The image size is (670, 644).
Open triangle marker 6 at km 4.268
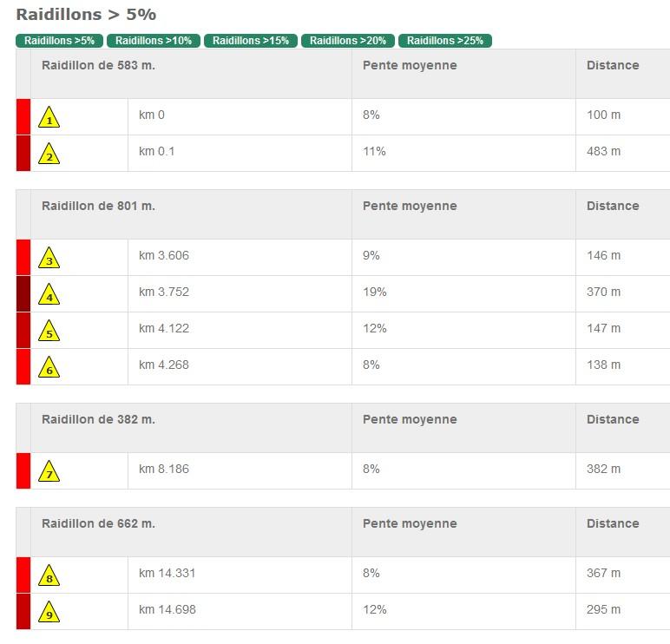tap(49, 367)
